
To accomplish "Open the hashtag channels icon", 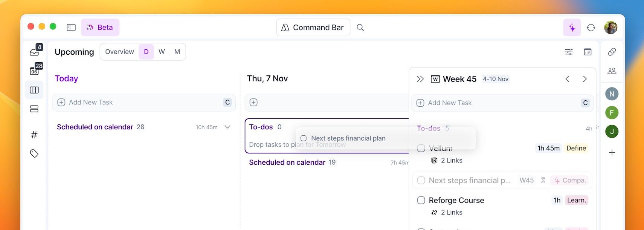I will click(x=34, y=135).
